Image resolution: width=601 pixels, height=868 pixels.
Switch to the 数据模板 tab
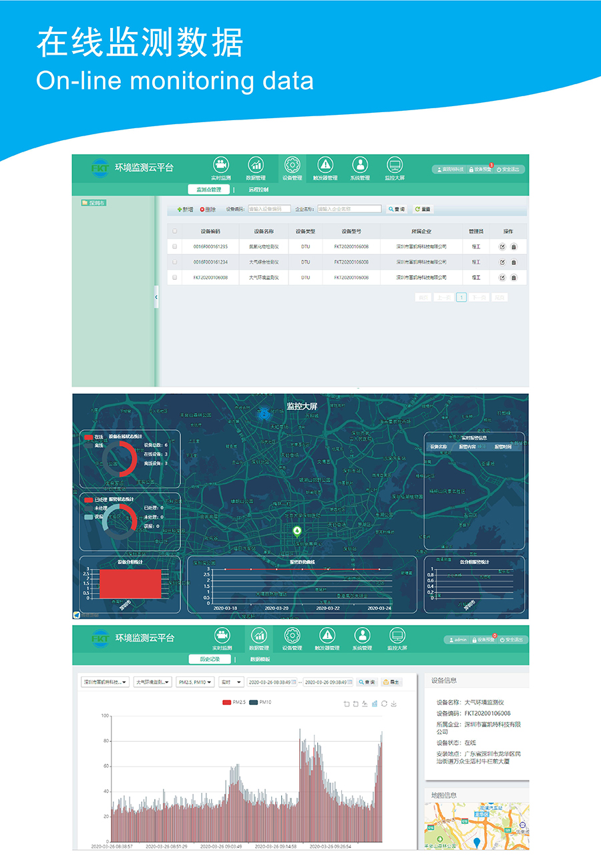(260, 659)
